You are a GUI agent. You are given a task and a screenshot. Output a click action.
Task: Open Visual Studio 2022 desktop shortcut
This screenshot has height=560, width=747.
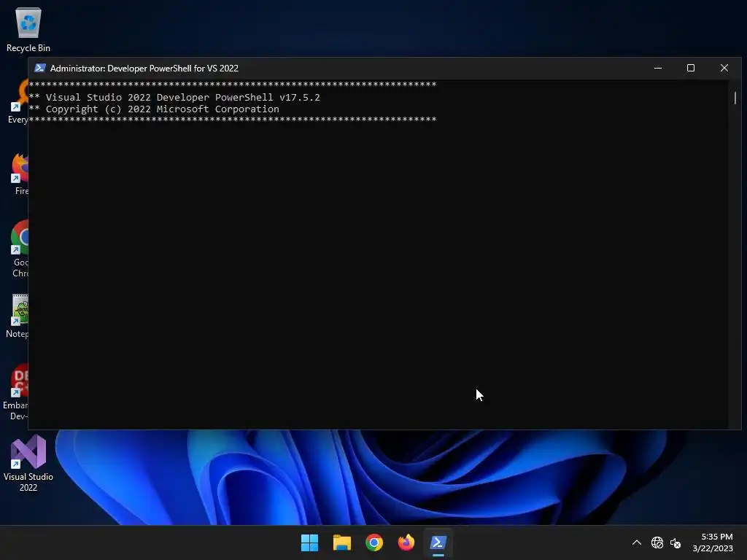28,463
